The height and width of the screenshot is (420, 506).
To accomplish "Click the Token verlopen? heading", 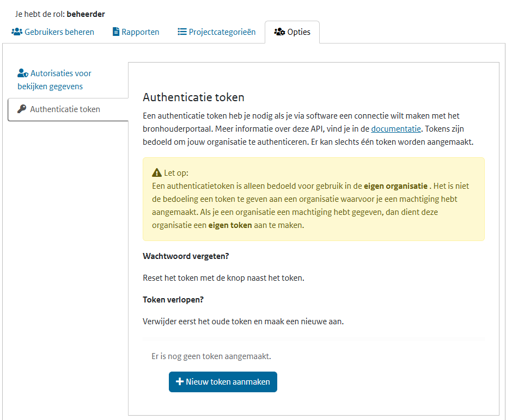I will [x=172, y=300].
